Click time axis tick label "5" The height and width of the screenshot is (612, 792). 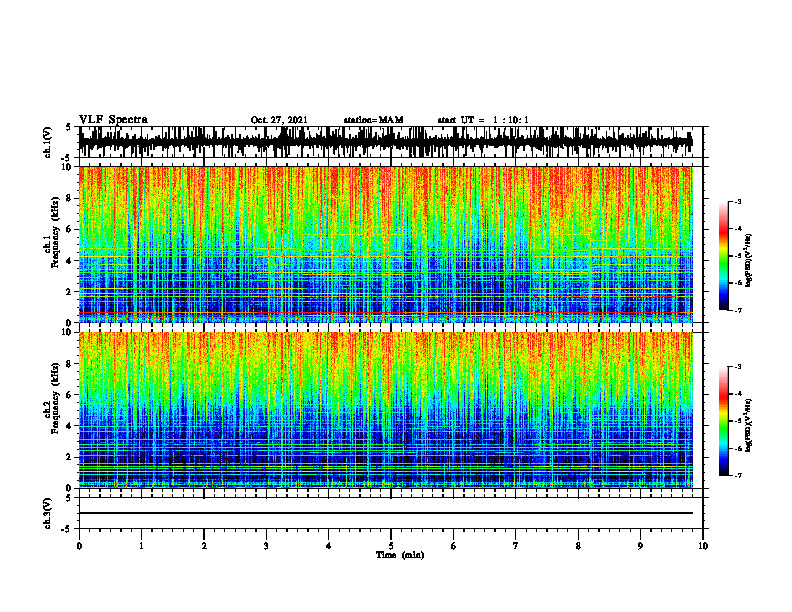click(x=391, y=546)
